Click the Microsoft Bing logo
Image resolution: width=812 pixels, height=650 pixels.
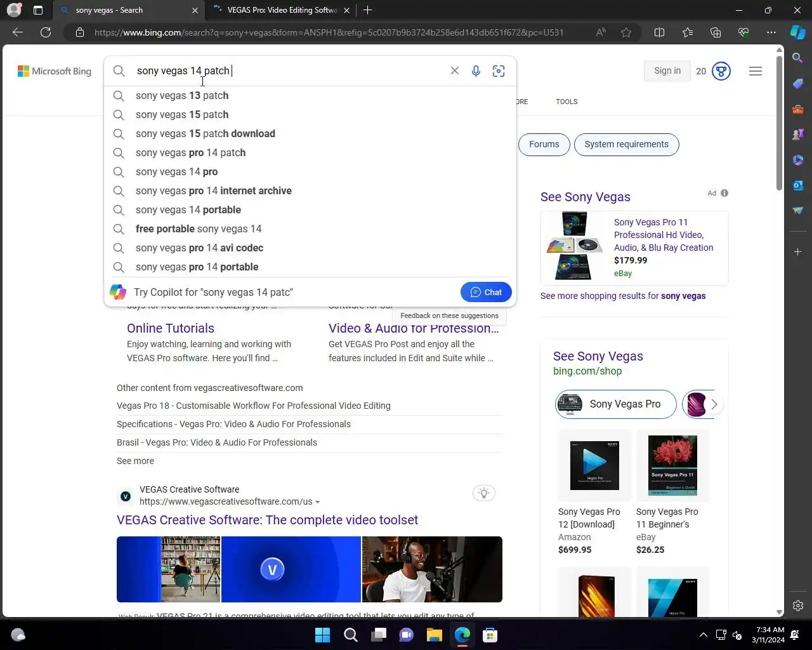[55, 71]
